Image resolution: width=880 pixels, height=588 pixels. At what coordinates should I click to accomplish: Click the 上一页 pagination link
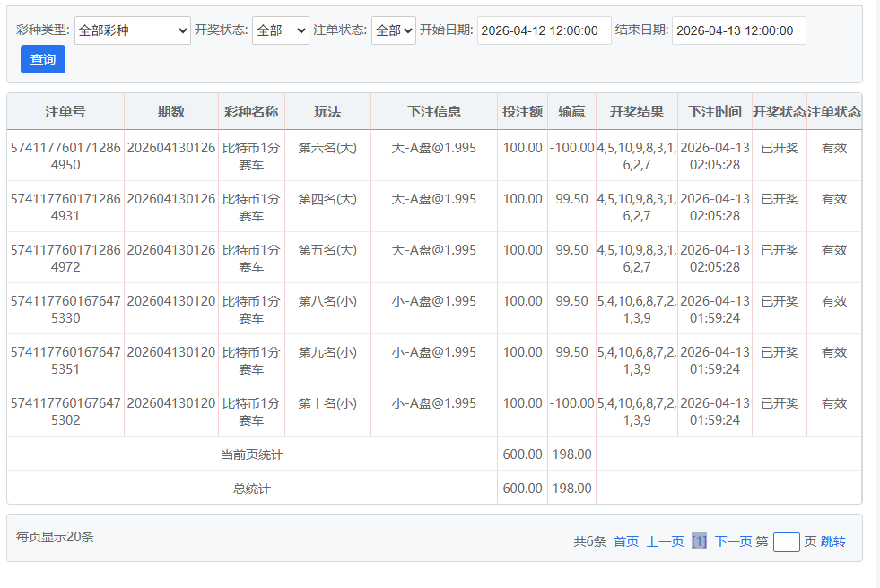click(665, 541)
